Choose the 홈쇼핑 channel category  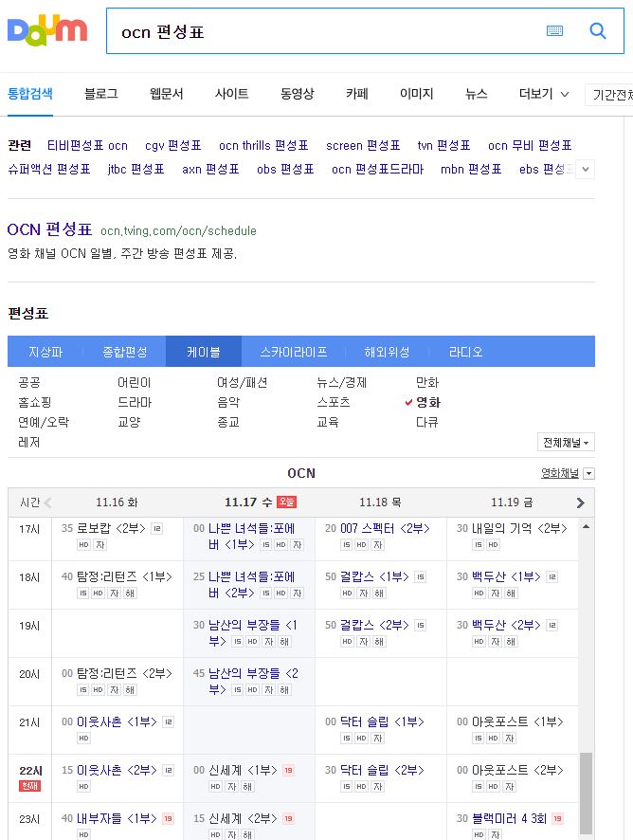[x=35, y=402]
